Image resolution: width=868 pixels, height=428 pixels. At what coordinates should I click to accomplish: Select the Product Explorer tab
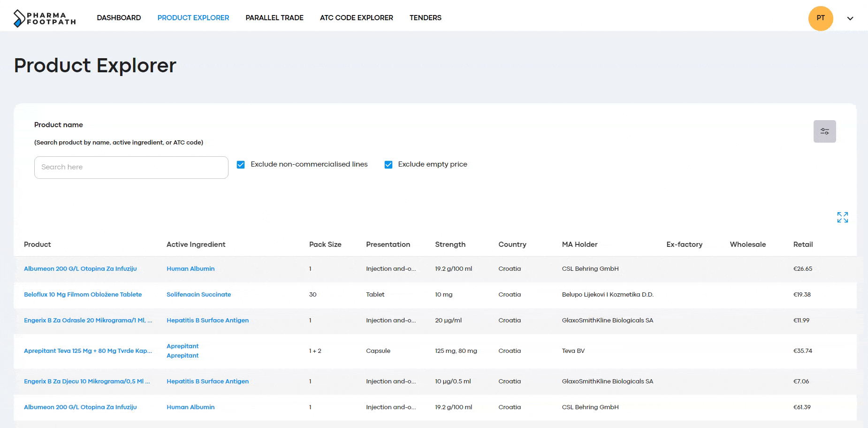pyautogui.click(x=193, y=18)
